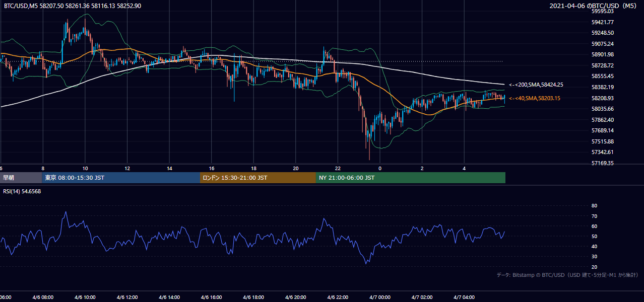Viewport: 644px width, 302px height.
Task: Click the 4/6 10:00 time axis label
Action: 85,297
